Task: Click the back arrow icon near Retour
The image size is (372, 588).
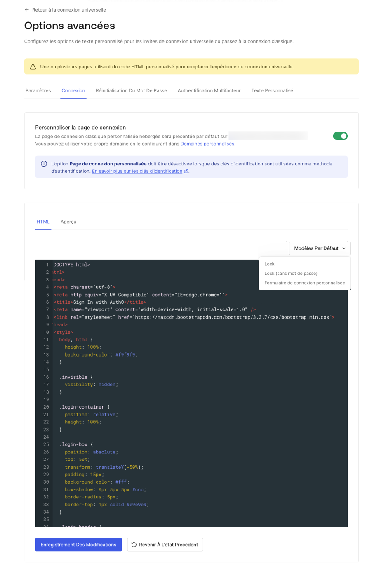Action: (27, 10)
